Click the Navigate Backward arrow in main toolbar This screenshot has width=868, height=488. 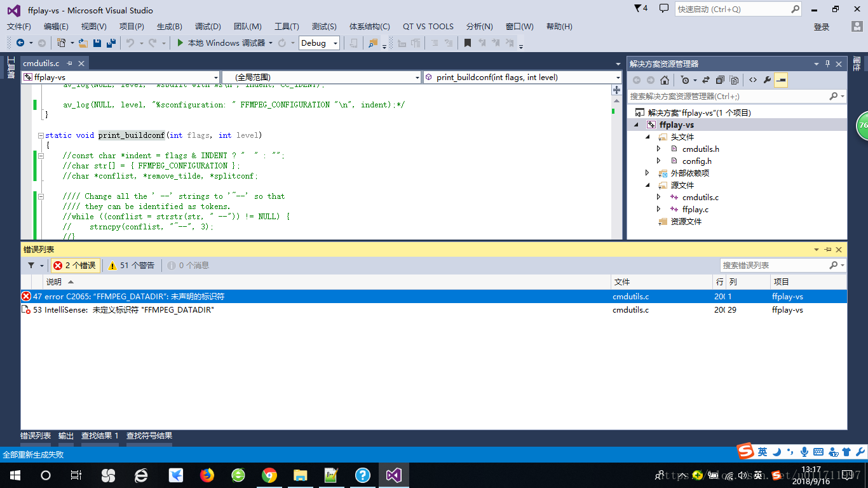(x=20, y=43)
